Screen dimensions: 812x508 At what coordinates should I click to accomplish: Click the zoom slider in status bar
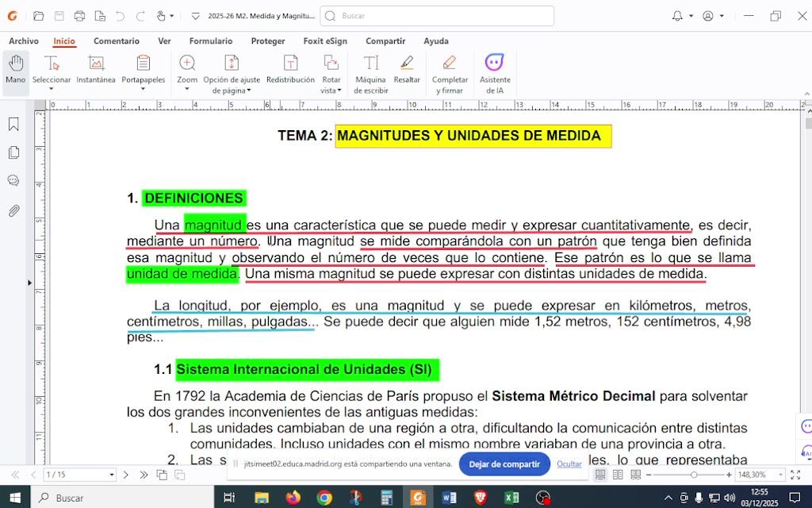pyautogui.click(x=694, y=475)
